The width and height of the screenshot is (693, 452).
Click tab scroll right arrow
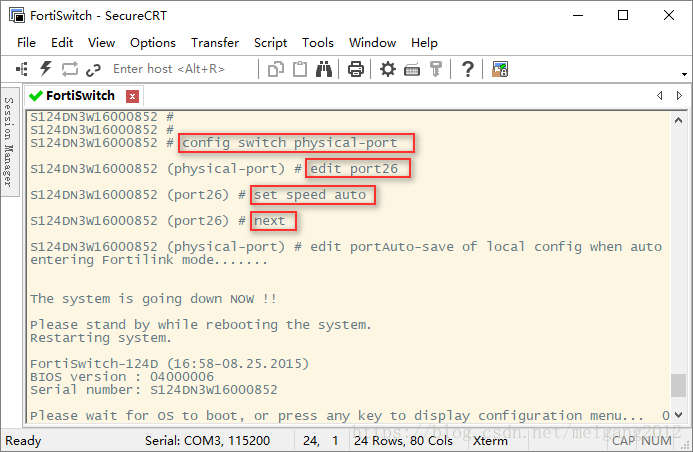[679, 95]
